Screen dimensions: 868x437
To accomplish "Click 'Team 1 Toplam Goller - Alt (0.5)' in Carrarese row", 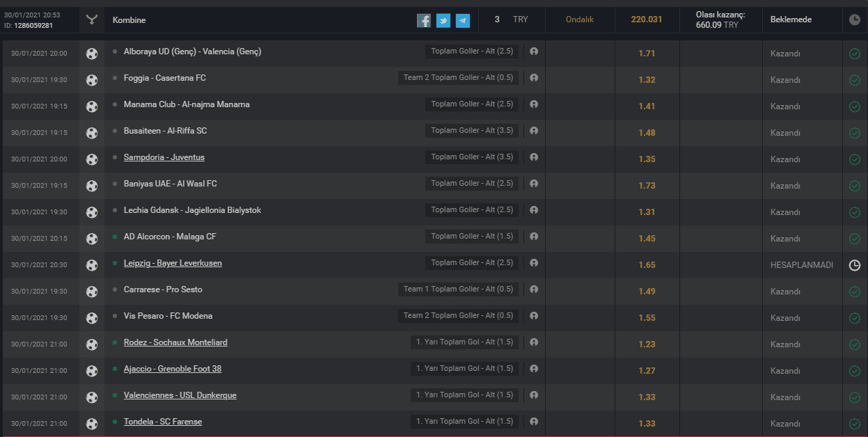I will (x=459, y=289).
